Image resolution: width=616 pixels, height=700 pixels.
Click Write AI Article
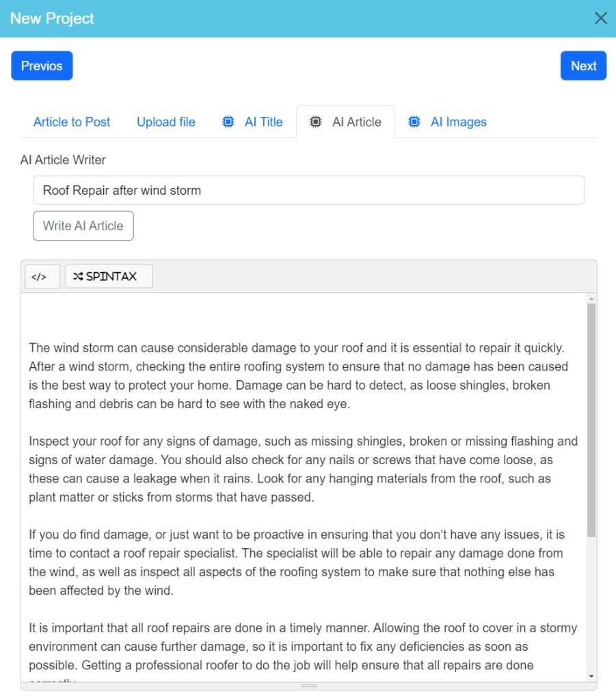83,226
